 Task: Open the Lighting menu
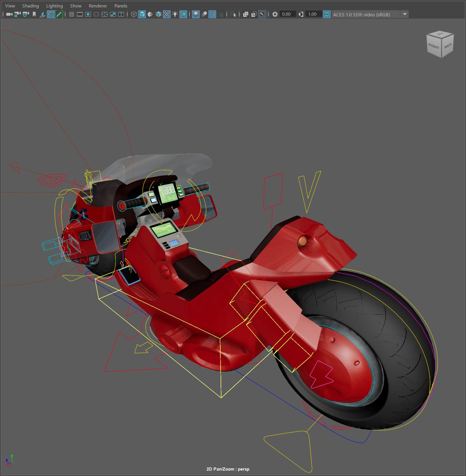[54, 6]
